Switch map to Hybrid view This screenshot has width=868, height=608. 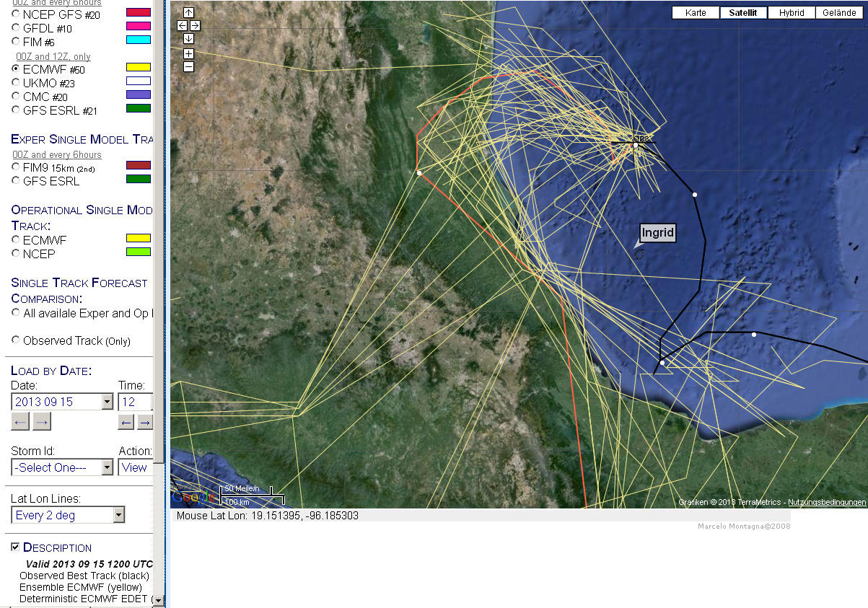pyautogui.click(x=792, y=13)
